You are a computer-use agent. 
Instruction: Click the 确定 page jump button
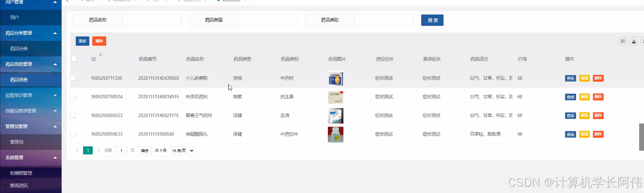tap(145, 151)
